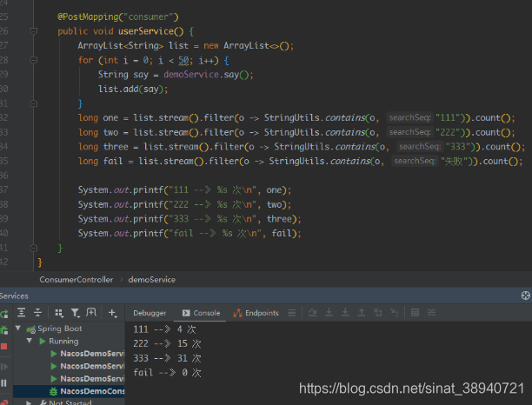Click the searchSeq inlay hint on line 32

click(409, 117)
